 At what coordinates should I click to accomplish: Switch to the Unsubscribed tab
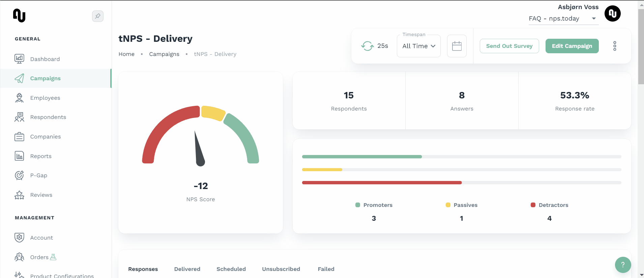click(281, 269)
